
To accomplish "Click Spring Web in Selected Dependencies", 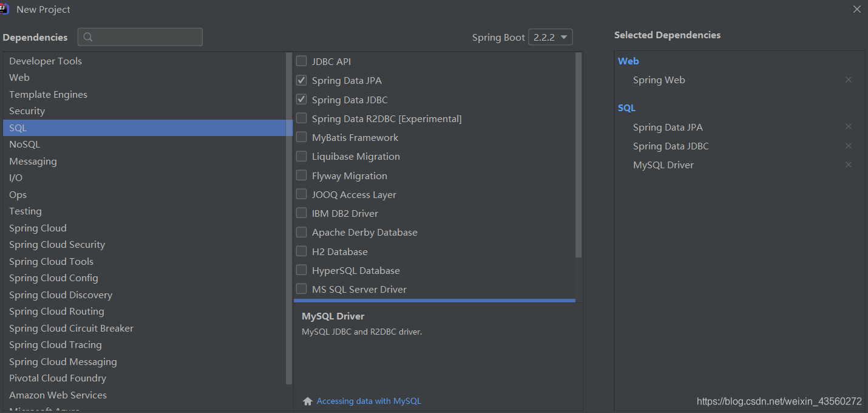I will point(659,80).
